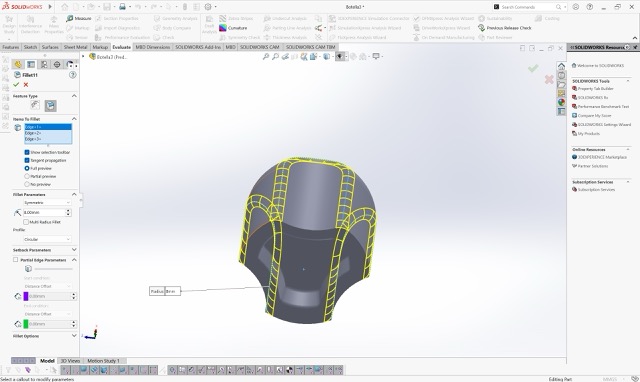The width and height of the screenshot is (640, 382).
Task: Open the DimXpertManager crosshair tab icon
Action: point(57,64)
